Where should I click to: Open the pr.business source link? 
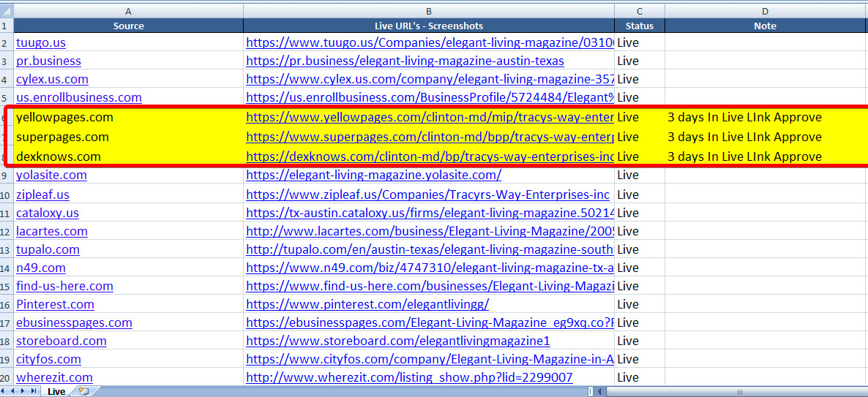pyautogui.click(x=49, y=60)
